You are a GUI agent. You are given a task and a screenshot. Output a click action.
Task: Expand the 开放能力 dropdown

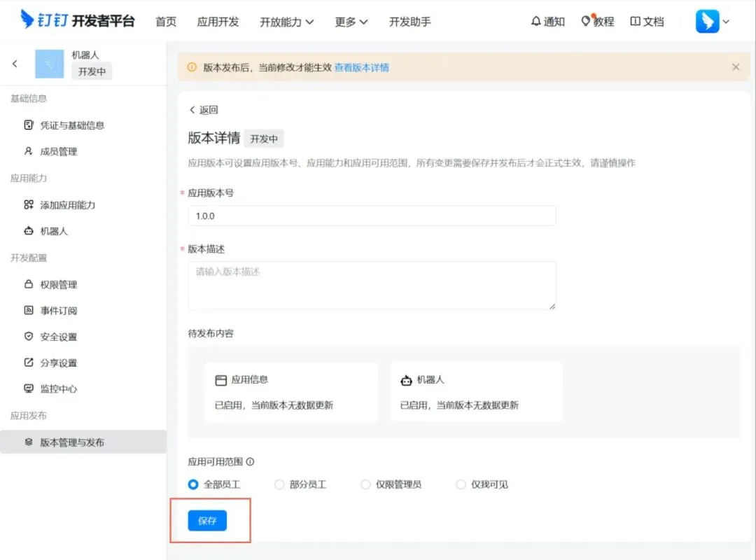click(x=287, y=22)
